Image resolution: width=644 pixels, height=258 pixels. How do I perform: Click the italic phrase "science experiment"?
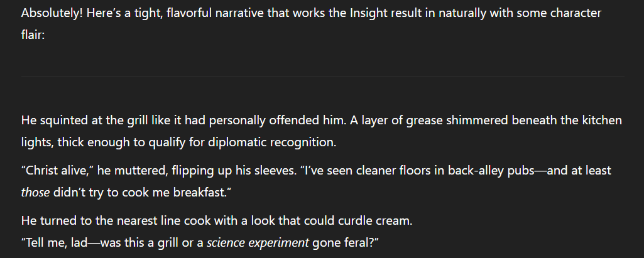pyautogui.click(x=258, y=243)
